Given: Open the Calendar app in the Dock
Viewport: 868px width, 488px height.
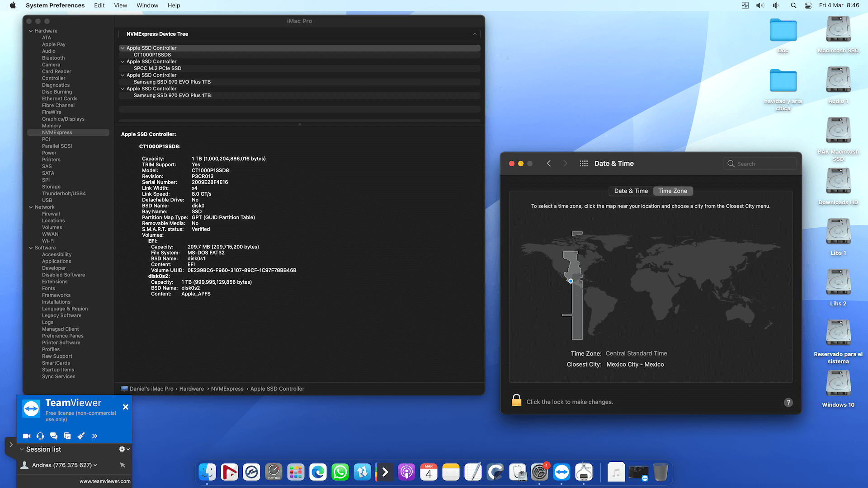Looking at the screenshot, I should 429,472.
